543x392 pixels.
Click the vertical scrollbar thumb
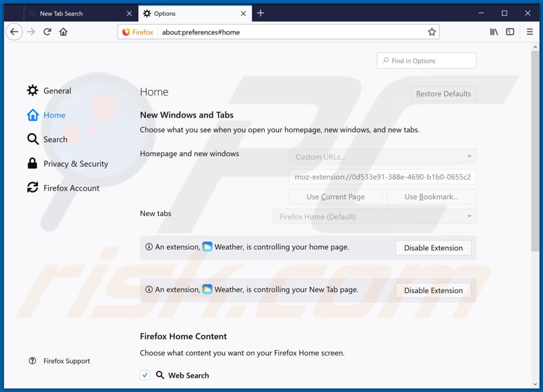pyautogui.click(x=535, y=152)
